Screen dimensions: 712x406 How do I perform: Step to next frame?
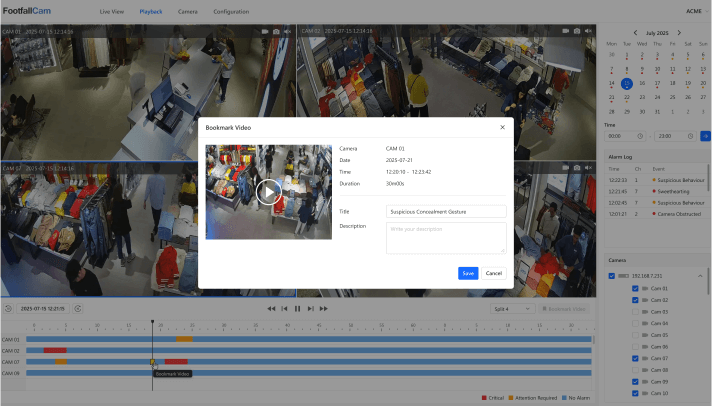pyautogui.click(x=311, y=309)
